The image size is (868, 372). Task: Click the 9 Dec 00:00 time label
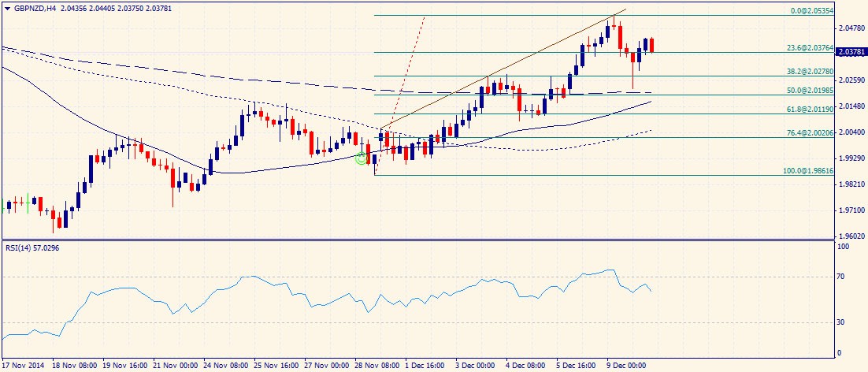(x=626, y=366)
